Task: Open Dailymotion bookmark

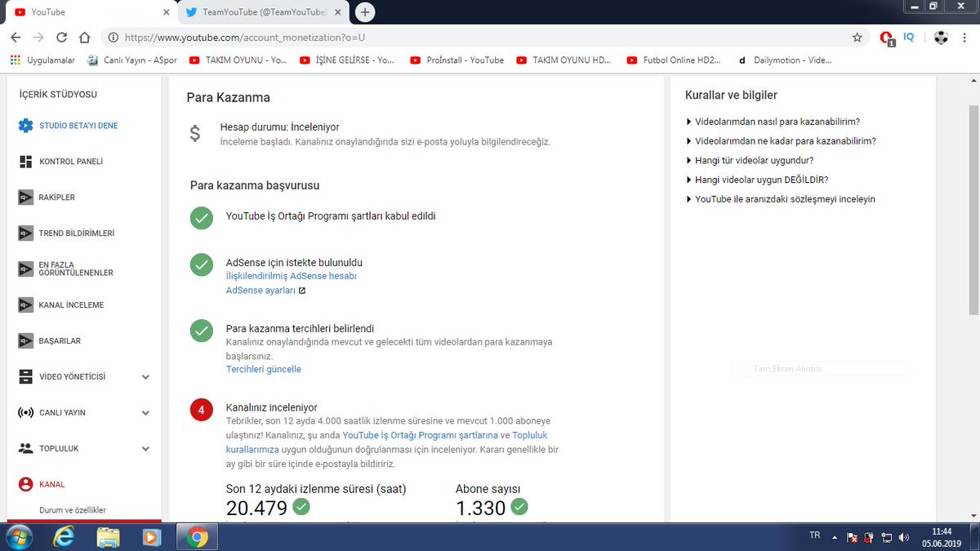Action: click(784, 60)
